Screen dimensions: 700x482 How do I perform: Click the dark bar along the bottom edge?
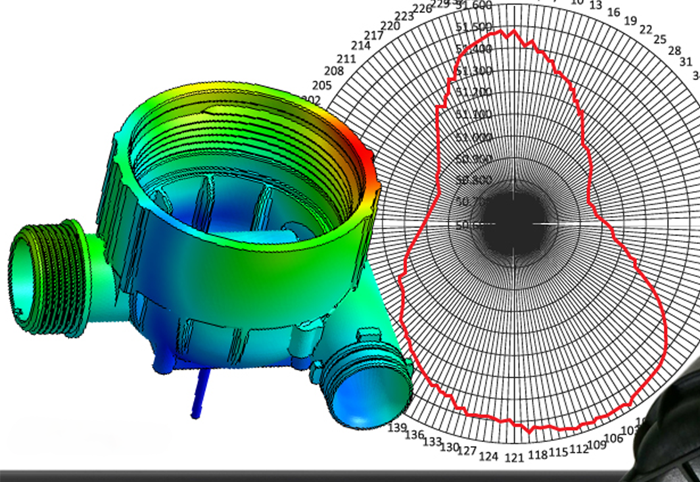[312, 476]
